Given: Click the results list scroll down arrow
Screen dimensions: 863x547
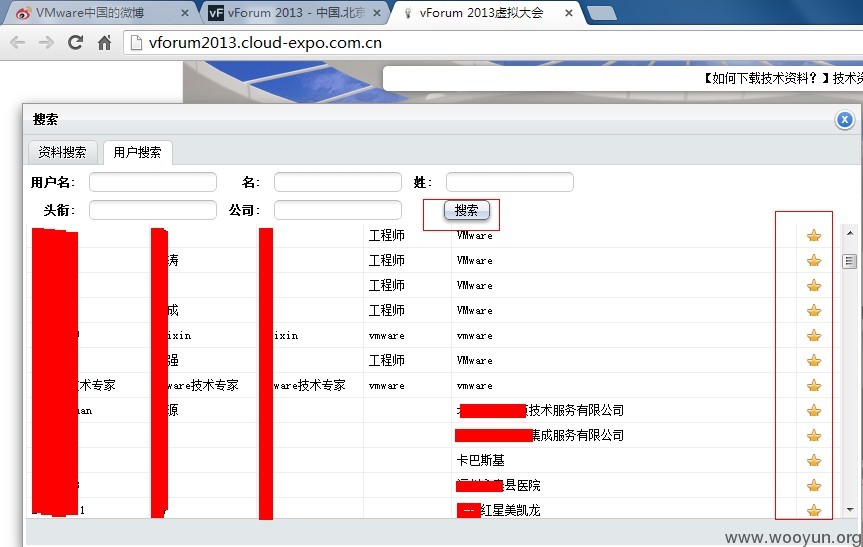Looking at the screenshot, I should (850, 510).
